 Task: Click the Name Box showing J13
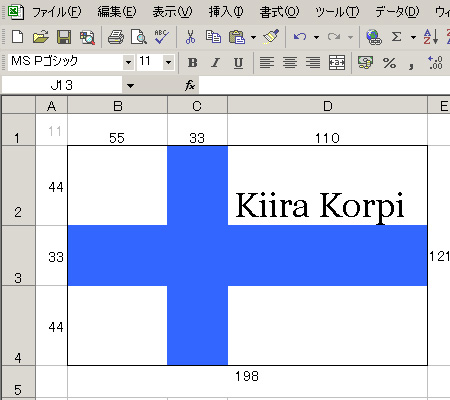(x=62, y=86)
